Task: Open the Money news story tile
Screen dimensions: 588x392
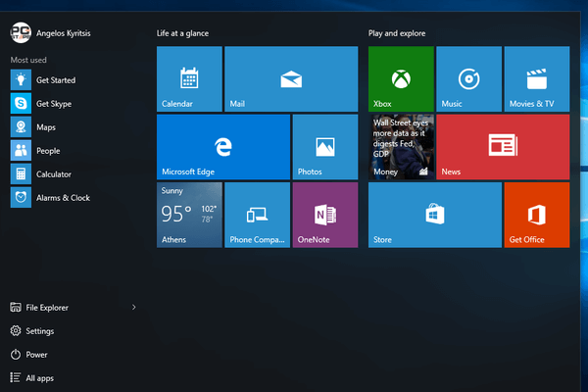Action: click(401, 147)
